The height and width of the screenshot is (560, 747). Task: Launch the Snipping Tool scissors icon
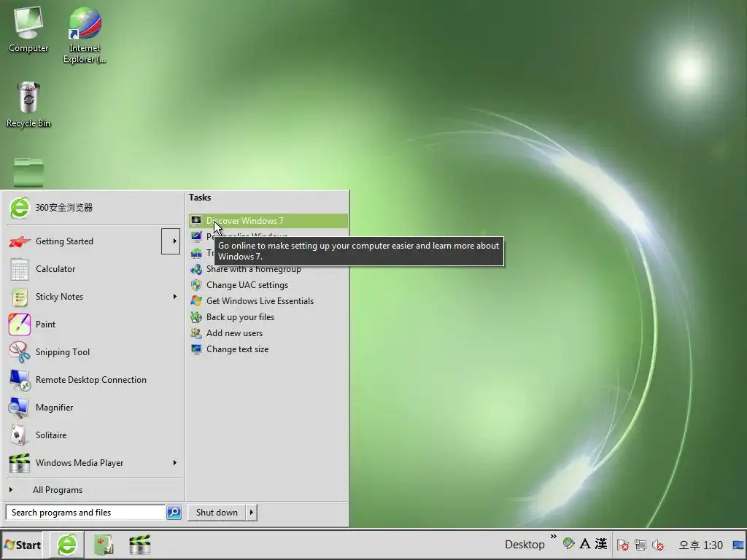point(20,352)
